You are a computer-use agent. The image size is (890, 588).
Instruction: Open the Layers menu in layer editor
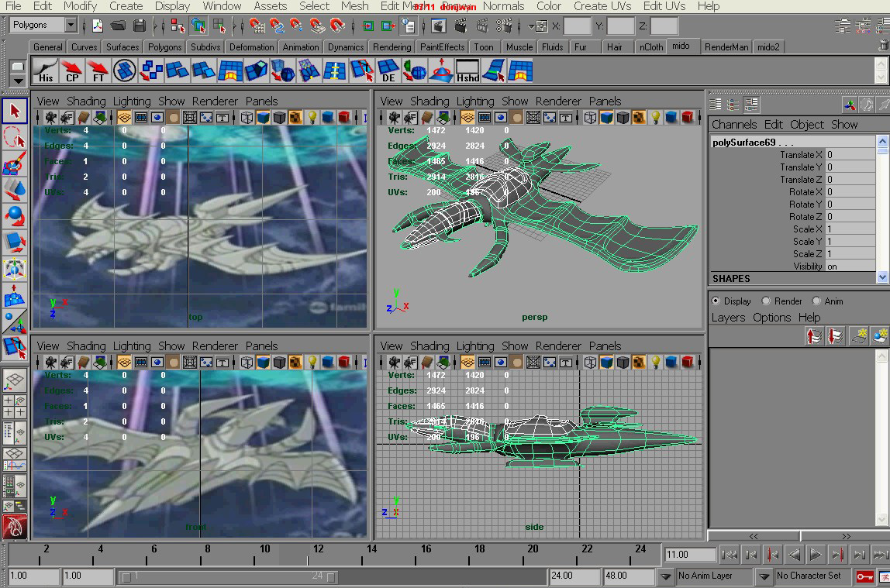728,318
